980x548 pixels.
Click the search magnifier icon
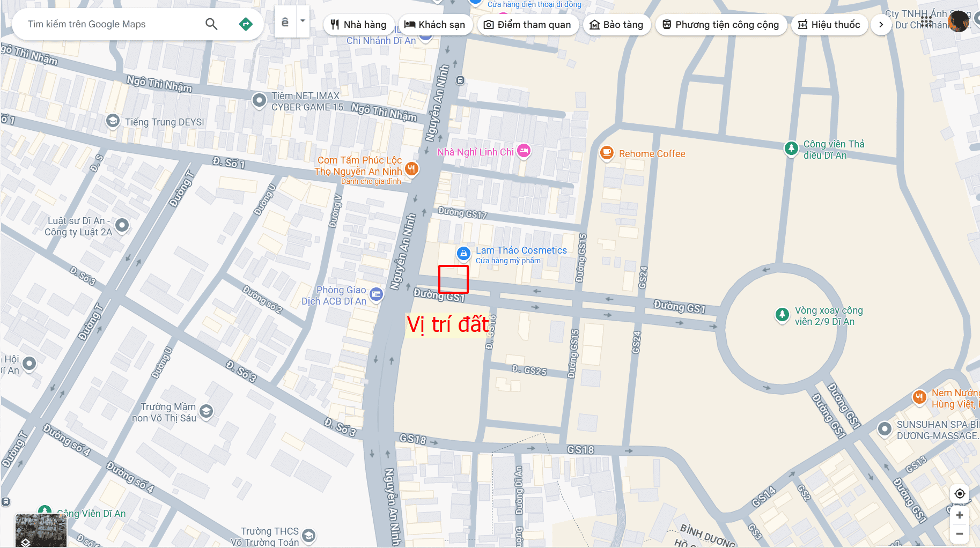coord(211,24)
